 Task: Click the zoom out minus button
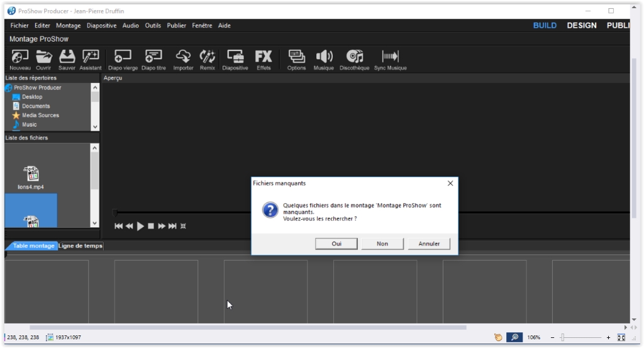click(x=552, y=337)
